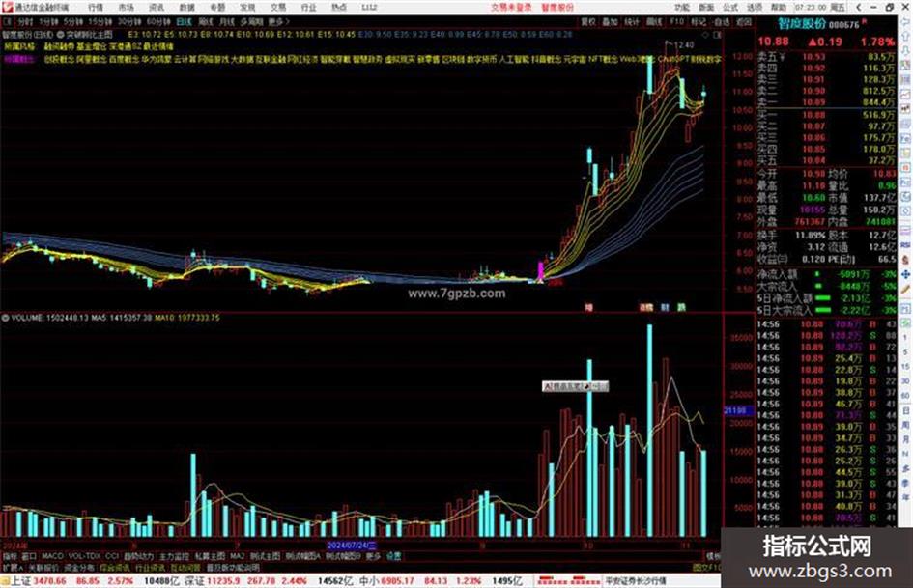Open the 行业资讯 tab
This screenshot has width=913, height=588.
[150, 567]
